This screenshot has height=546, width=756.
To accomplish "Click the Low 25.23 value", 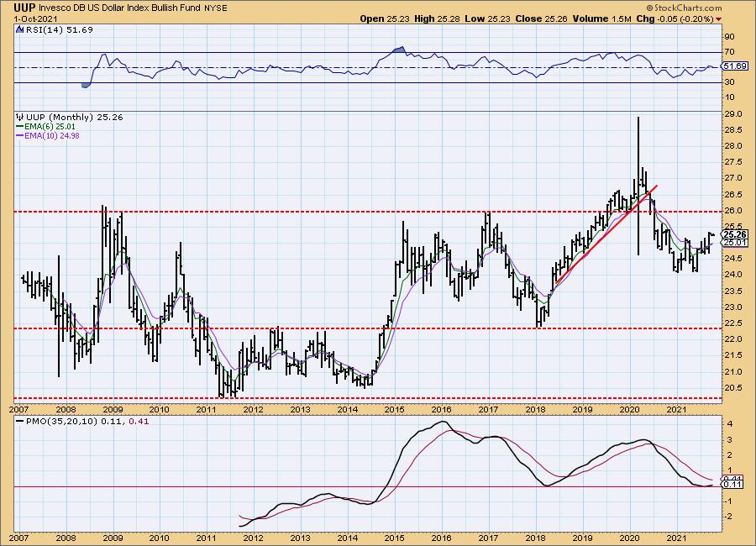I will pyautogui.click(x=487, y=18).
